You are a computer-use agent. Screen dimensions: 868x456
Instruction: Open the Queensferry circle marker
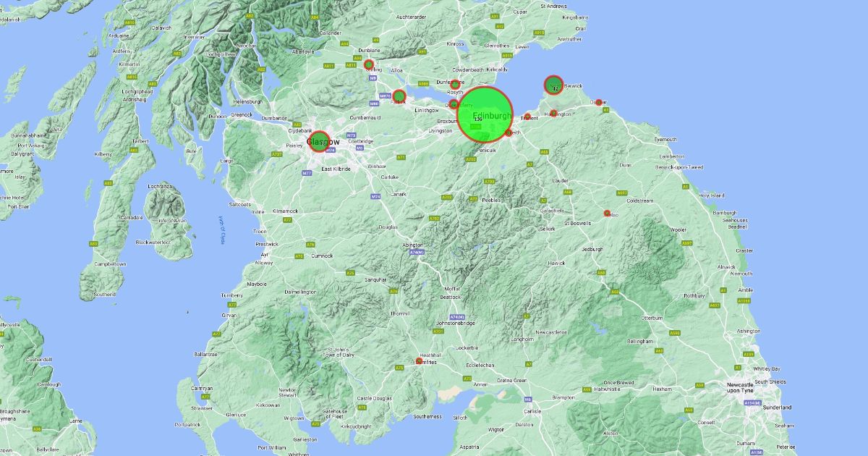pyautogui.click(x=454, y=104)
